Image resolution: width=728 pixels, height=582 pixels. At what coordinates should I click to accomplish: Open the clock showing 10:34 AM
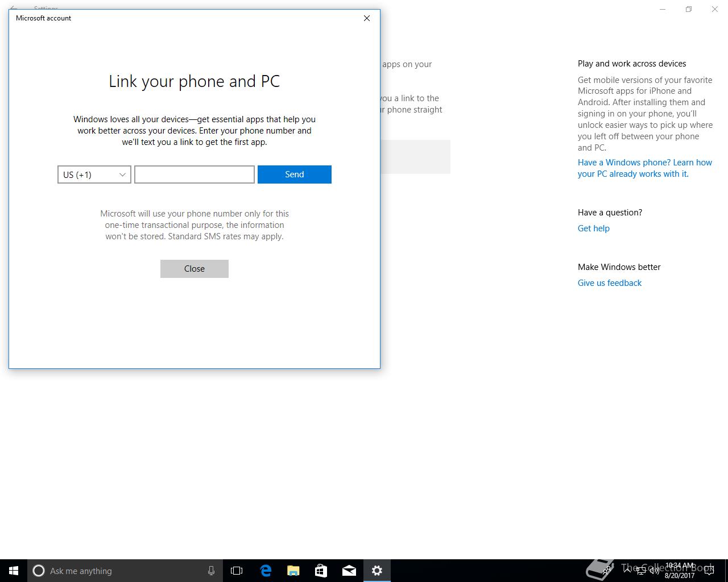click(x=680, y=571)
